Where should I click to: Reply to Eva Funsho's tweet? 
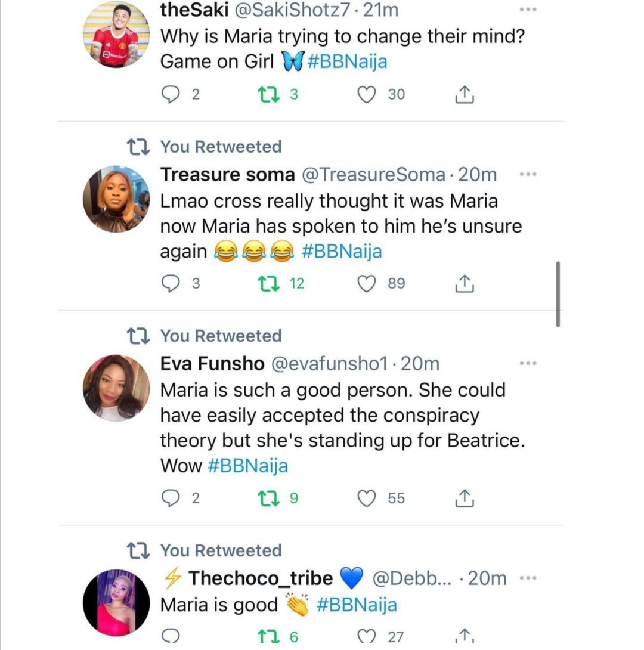(171, 498)
